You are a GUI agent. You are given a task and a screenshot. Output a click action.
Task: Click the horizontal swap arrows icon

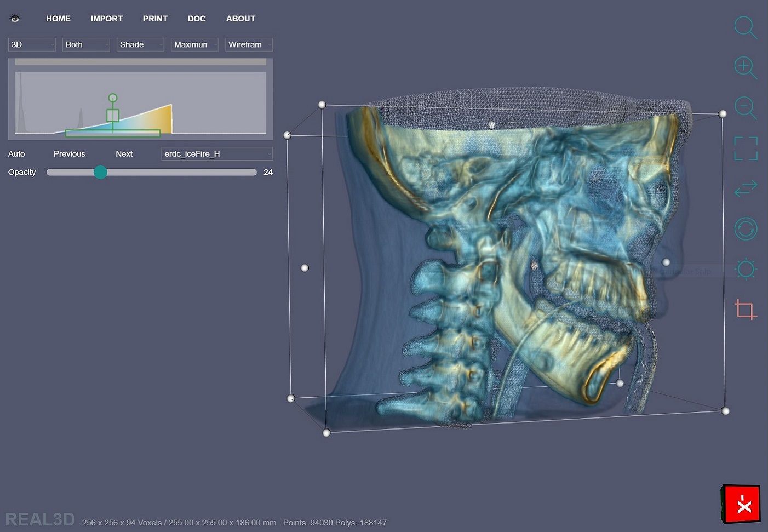pos(746,188)
